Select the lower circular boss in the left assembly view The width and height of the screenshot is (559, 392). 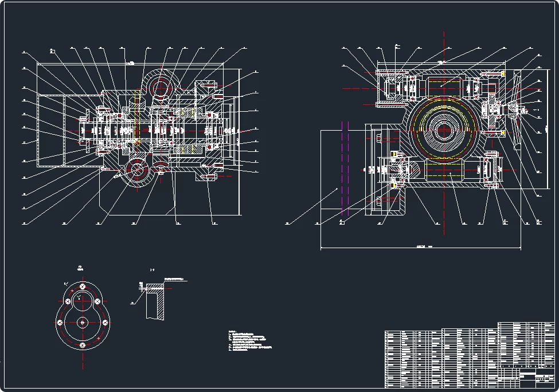137,170
